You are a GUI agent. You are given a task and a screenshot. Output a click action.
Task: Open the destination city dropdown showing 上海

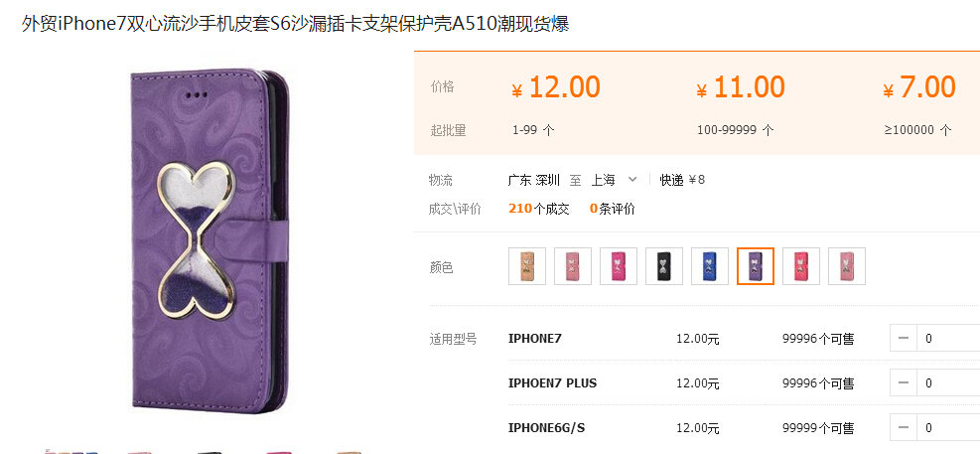tap(614, 180)
